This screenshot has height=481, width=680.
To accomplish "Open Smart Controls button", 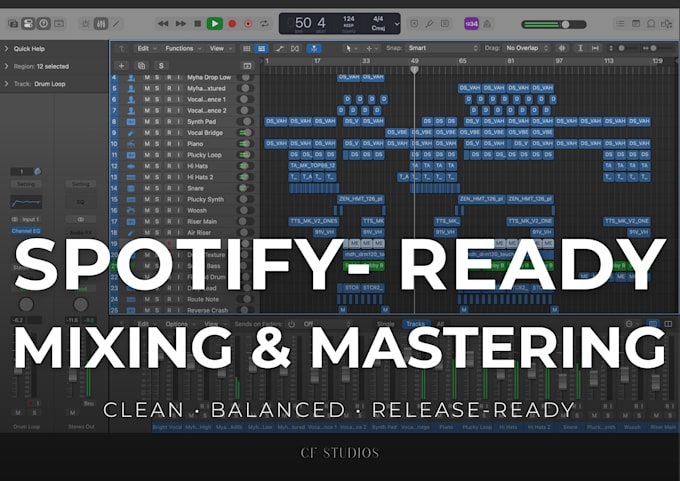I will [x=85, y=23].
